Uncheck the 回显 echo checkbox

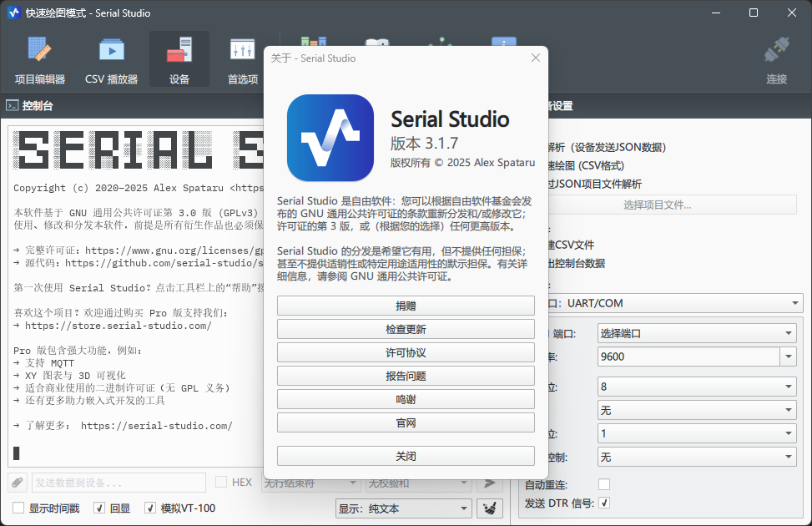[x=99, y=508]
